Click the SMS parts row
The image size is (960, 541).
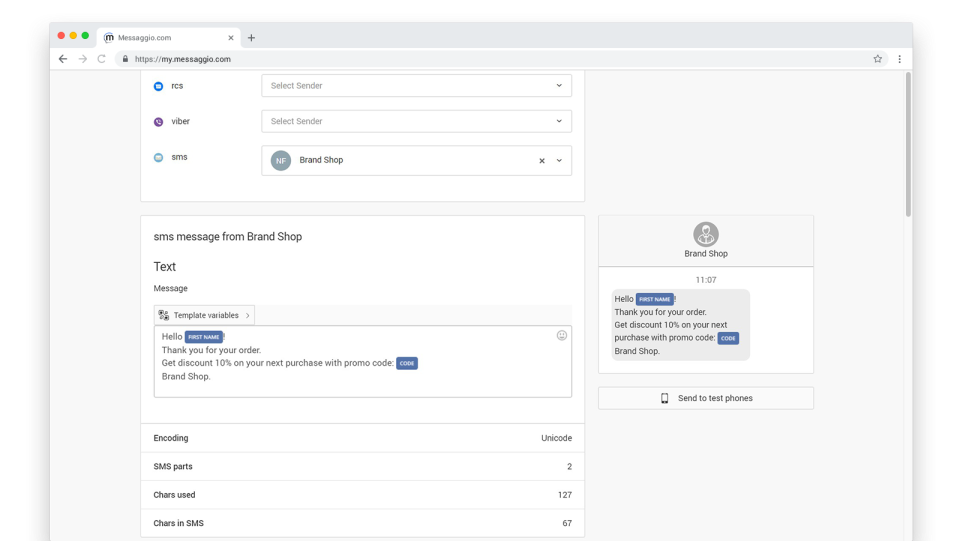362,466
